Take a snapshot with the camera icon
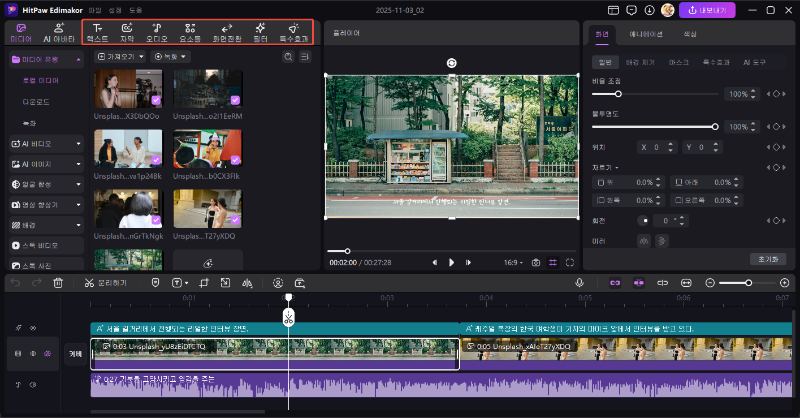This screenshot has width=800, height=418. pyautogui.click(x=536, y=262)
